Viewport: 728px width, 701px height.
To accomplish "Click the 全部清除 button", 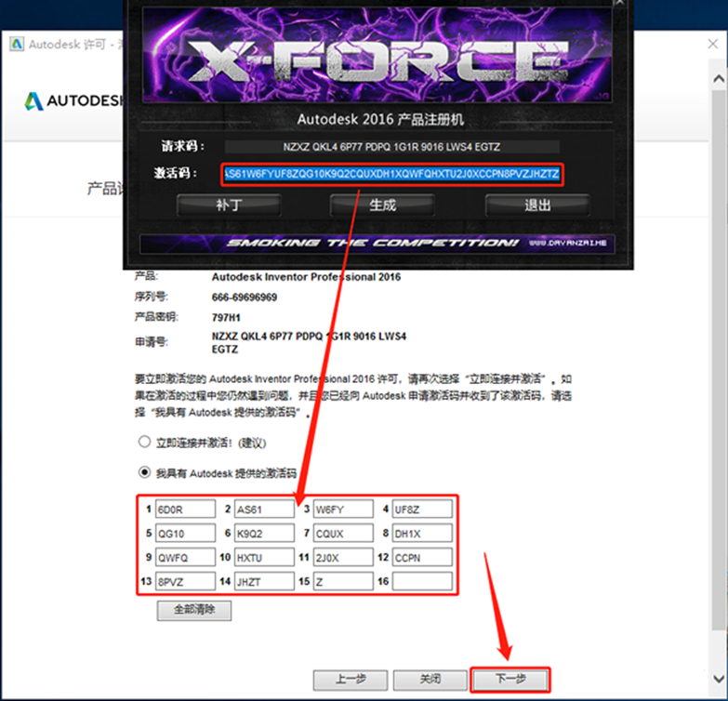I will (194, 610).
